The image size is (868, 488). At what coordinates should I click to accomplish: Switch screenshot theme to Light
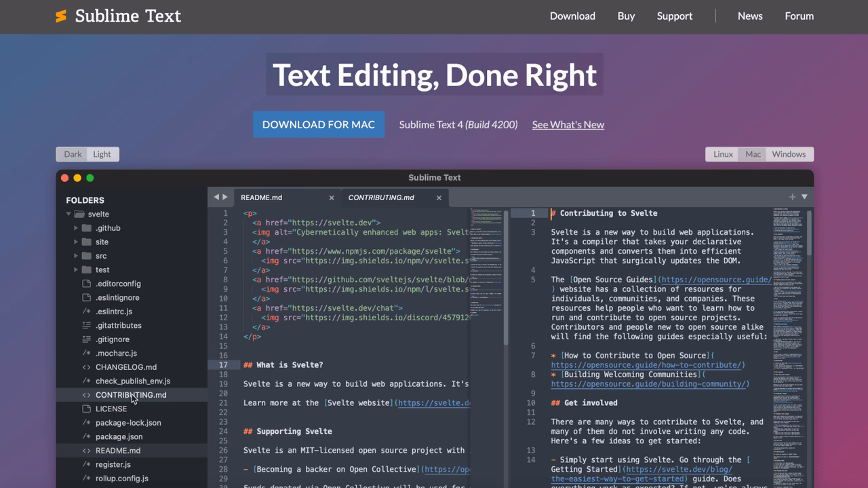[102, 154]
